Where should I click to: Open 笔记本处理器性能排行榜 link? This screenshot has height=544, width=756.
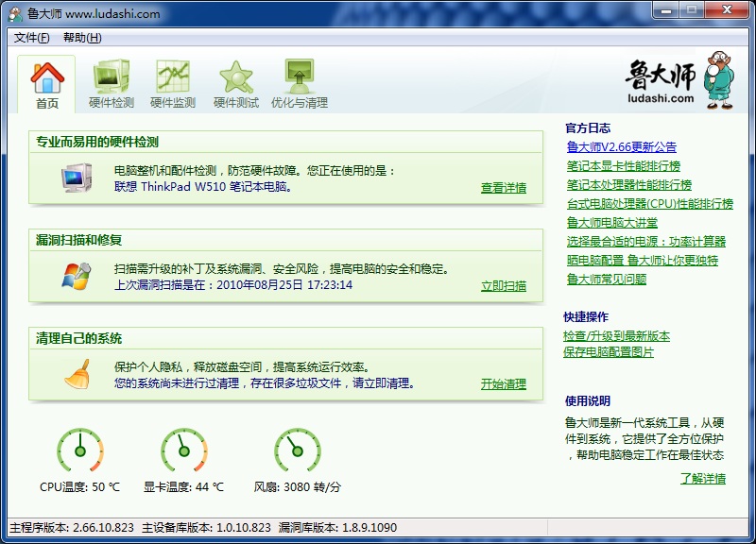629,185
